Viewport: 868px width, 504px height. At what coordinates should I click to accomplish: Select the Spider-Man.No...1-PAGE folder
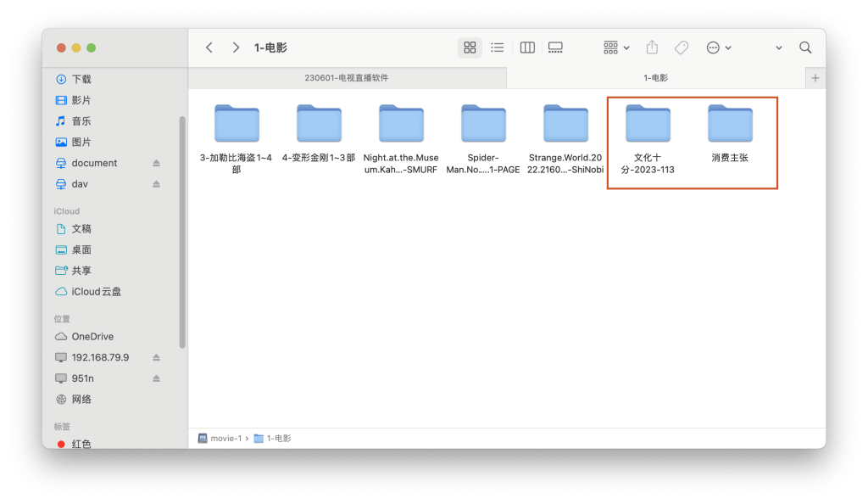click(x=482, y=139)
